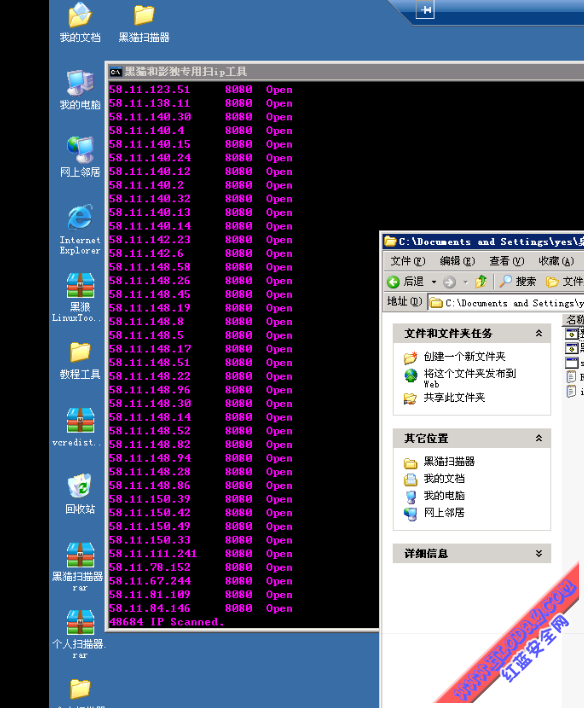The height and width of the screenshot is (708, 584).
Task: Select the 黑狼 LinuxToo archive icon
Action: tap(80, 297)
